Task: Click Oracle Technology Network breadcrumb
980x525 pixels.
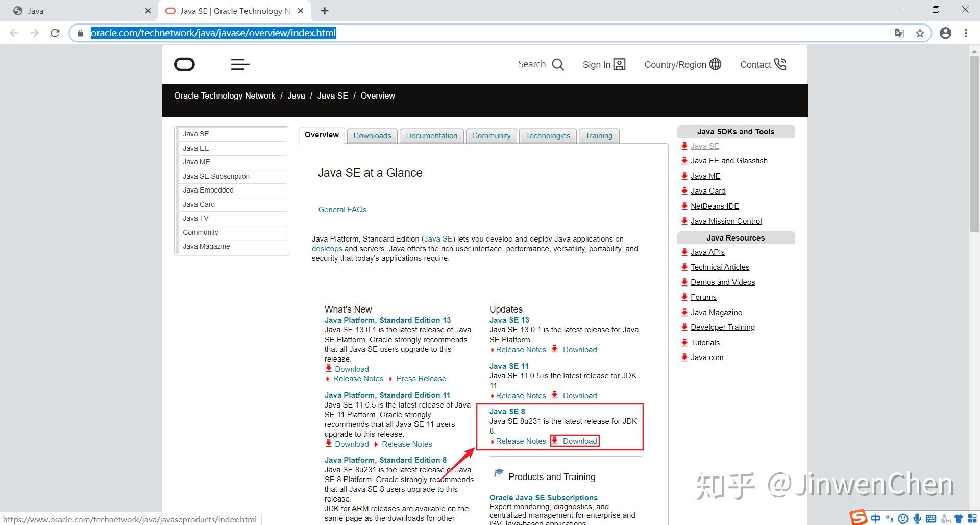Action: (225, 96)
